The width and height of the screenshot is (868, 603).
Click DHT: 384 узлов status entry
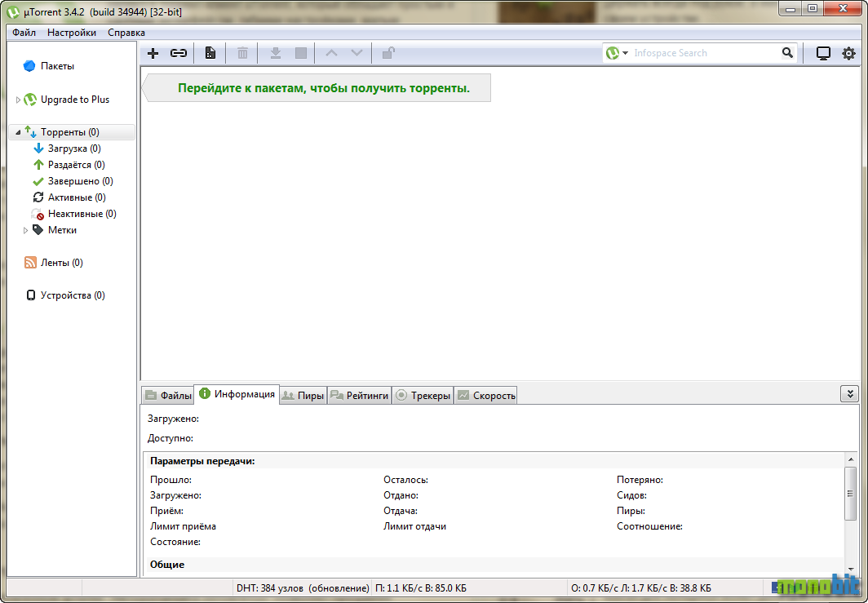coord(302,588)
